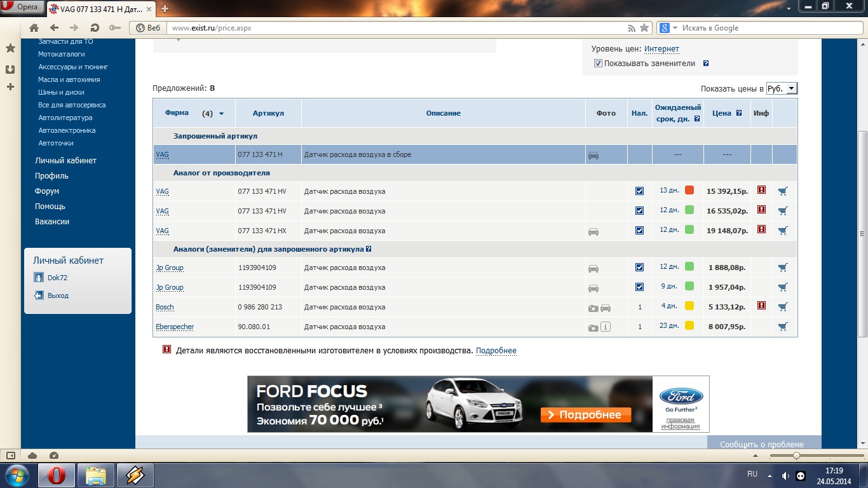Open a new browser tab

[165, 8]
